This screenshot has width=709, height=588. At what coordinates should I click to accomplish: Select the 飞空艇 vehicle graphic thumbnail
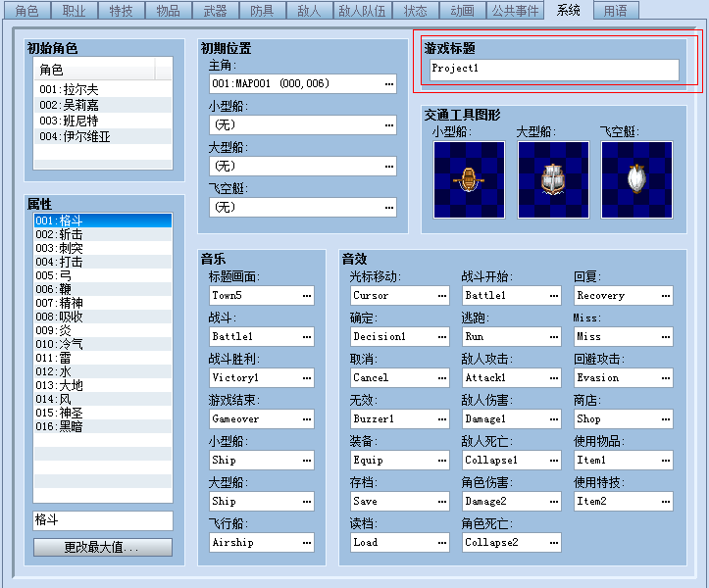click(636, 179)
